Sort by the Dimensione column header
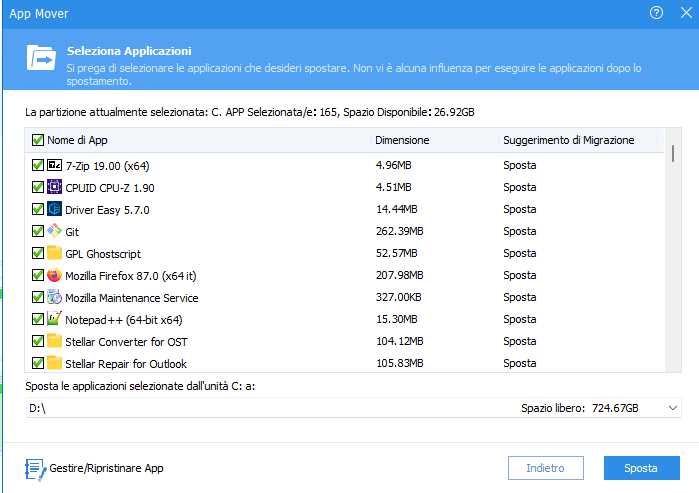Image resolution: width=699 pixels, height=493 pixels. coord(434,140)
